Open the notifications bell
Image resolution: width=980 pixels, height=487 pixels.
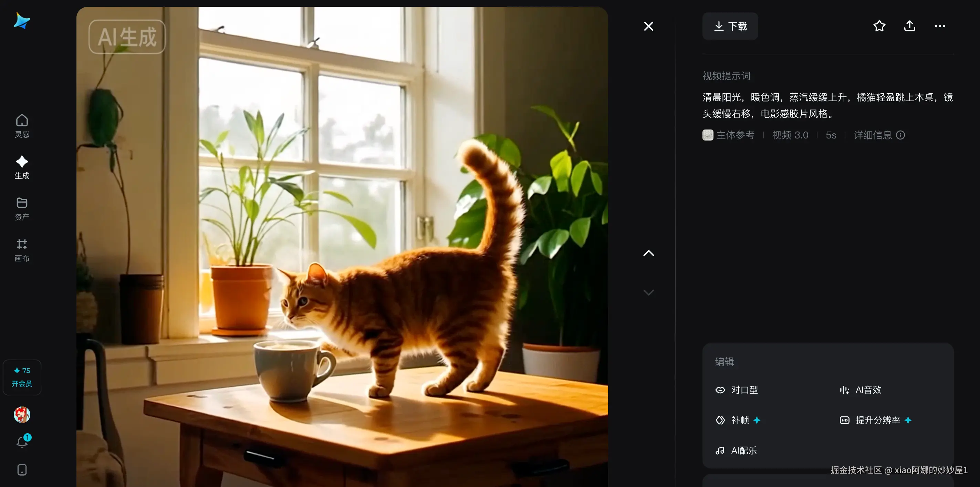(22, 442)
